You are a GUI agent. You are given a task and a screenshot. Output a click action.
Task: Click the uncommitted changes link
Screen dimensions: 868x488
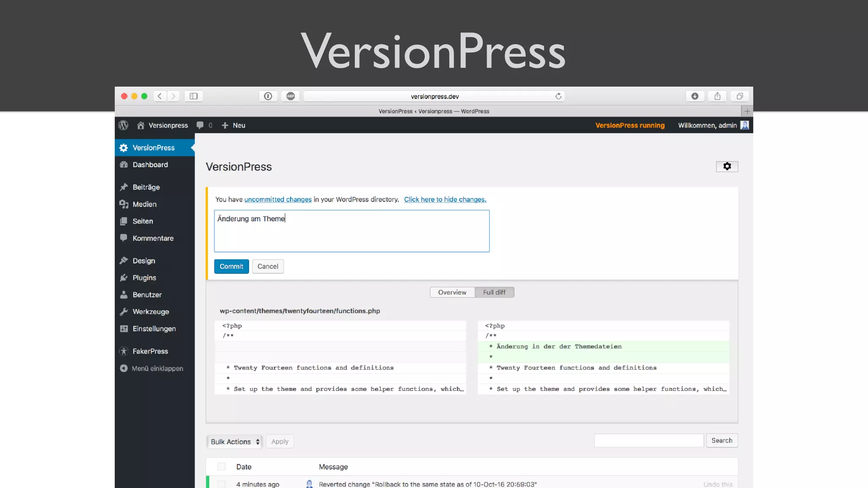278,200
